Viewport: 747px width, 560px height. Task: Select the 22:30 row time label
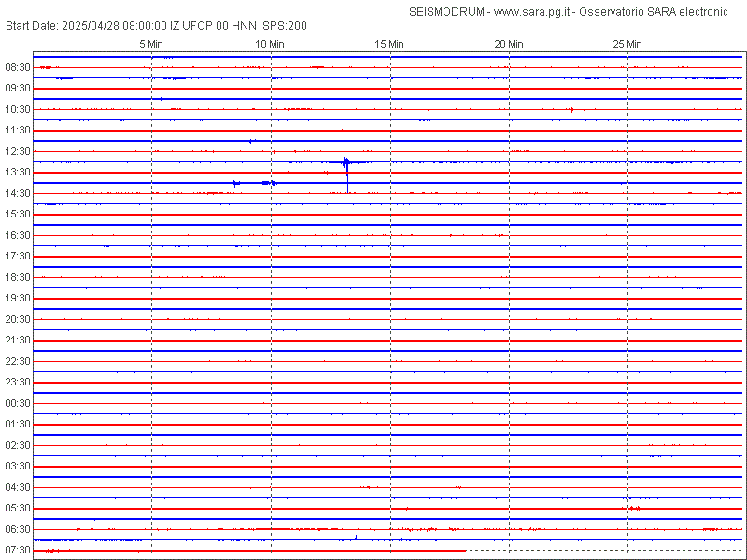tap(18, 361)
